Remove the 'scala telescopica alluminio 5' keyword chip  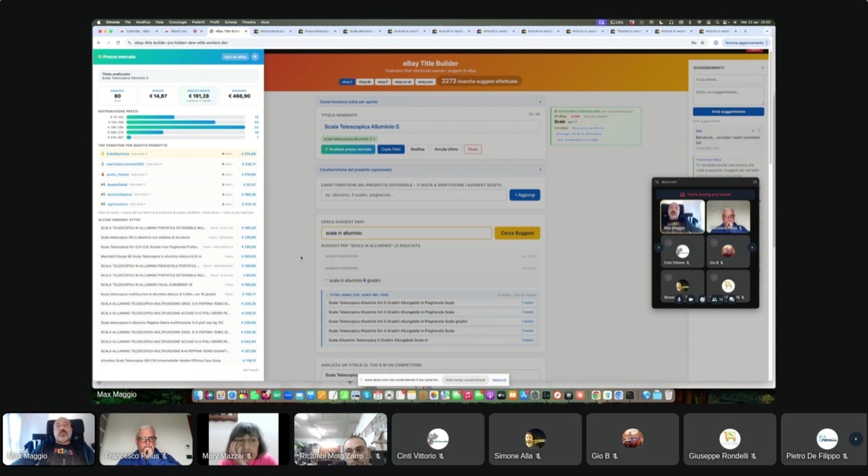[x=373, y=137]
